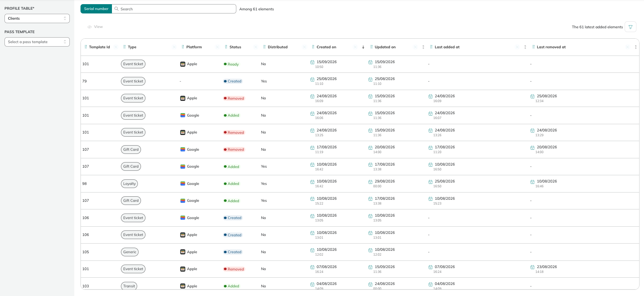Open the filter funnel icon button
Screen dimensions: 644x296
coord(631,27)
